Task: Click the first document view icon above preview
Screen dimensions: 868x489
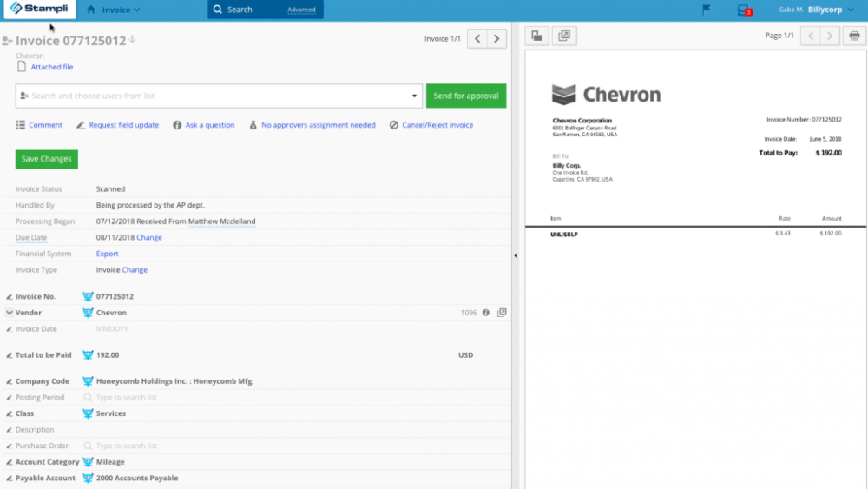Action: coord(537,36)
